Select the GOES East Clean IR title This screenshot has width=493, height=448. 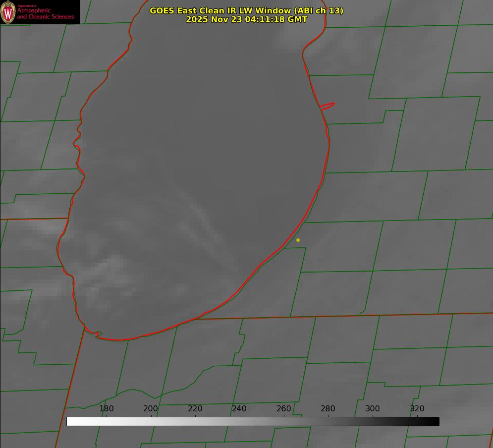[247, 10]
